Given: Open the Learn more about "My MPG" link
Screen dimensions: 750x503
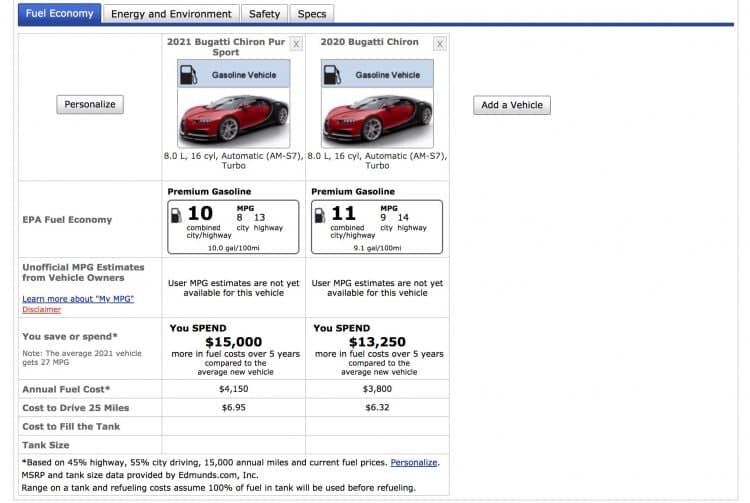Looking at the screenshot, I should (x=78, y=299).
